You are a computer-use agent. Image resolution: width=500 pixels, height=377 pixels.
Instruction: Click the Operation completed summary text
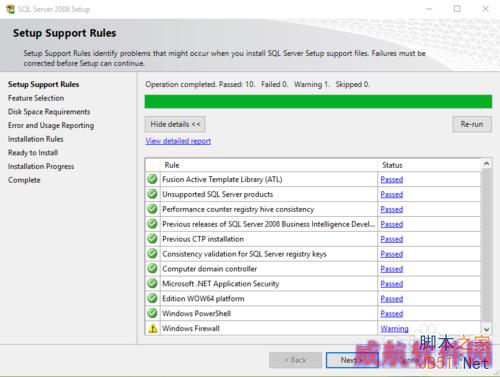point(257,84)
